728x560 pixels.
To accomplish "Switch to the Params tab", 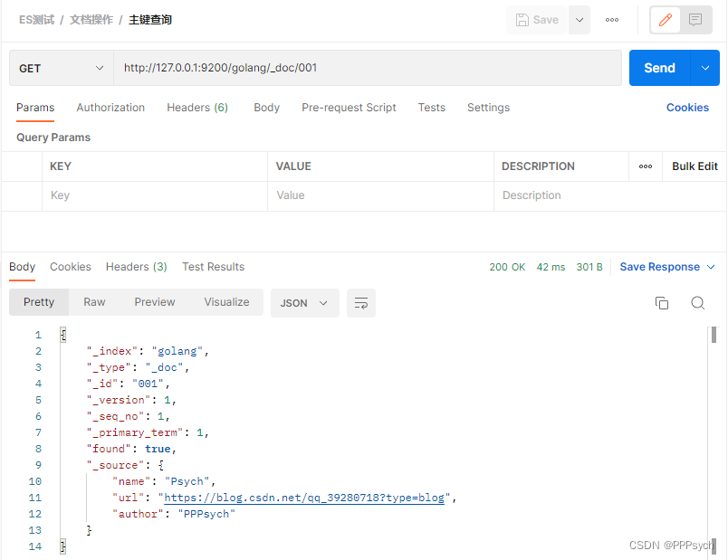I will click(35, 108).
